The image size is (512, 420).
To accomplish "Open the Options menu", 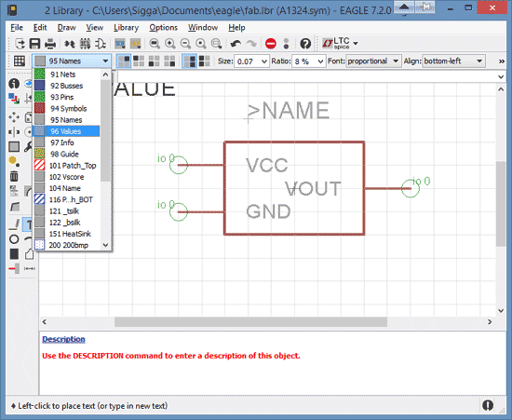I will click(x=163, y=27).
